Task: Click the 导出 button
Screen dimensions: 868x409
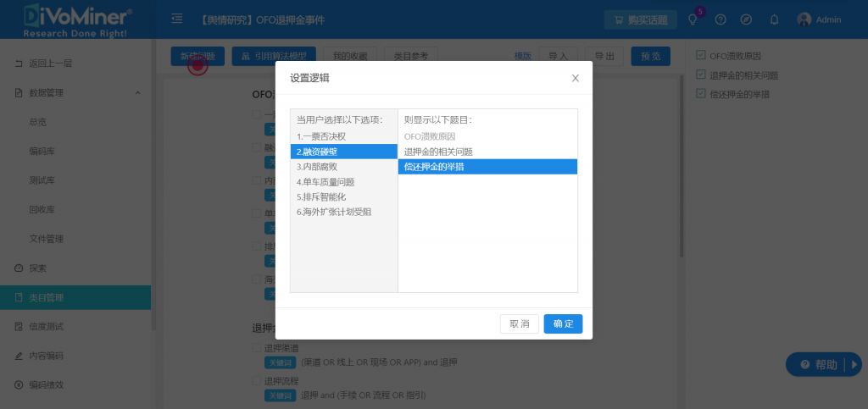Action: pyautogui.click(x=604, y=57)
